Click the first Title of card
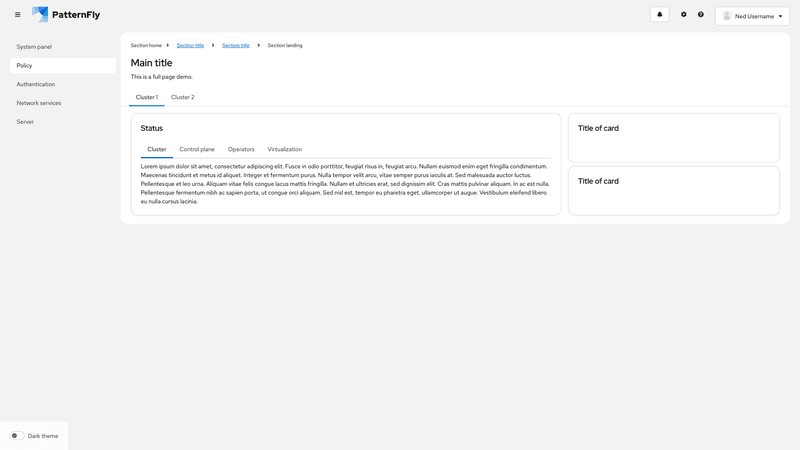 (598, 128)
